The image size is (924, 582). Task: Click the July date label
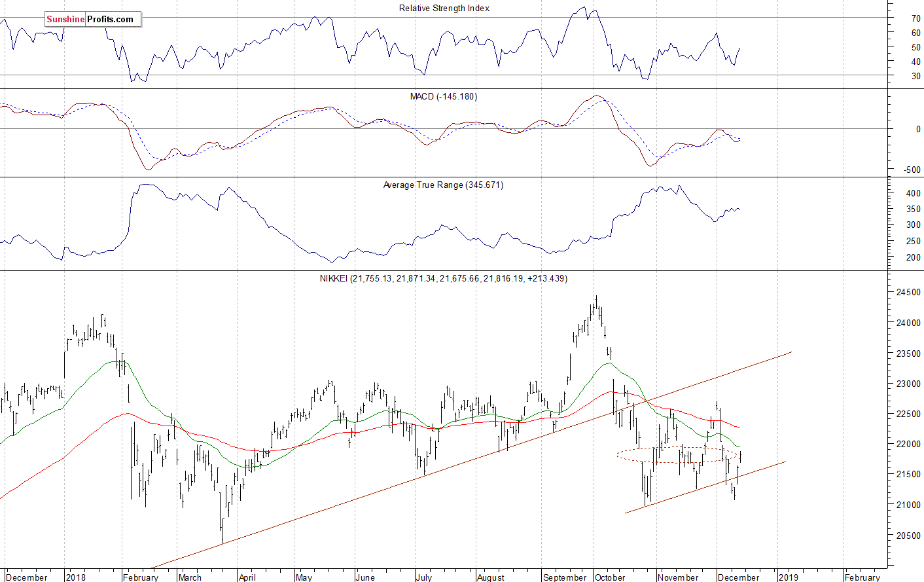[423, 577]
